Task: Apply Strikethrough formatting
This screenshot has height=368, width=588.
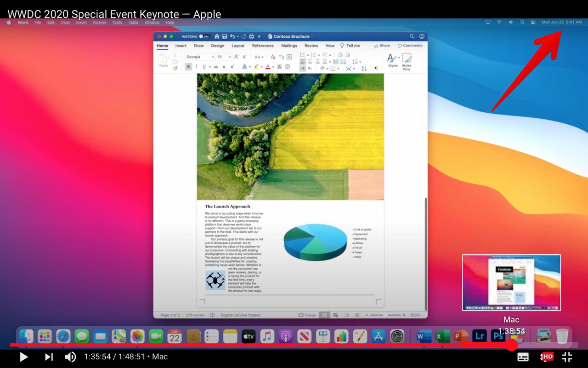Action: [216, 67]
